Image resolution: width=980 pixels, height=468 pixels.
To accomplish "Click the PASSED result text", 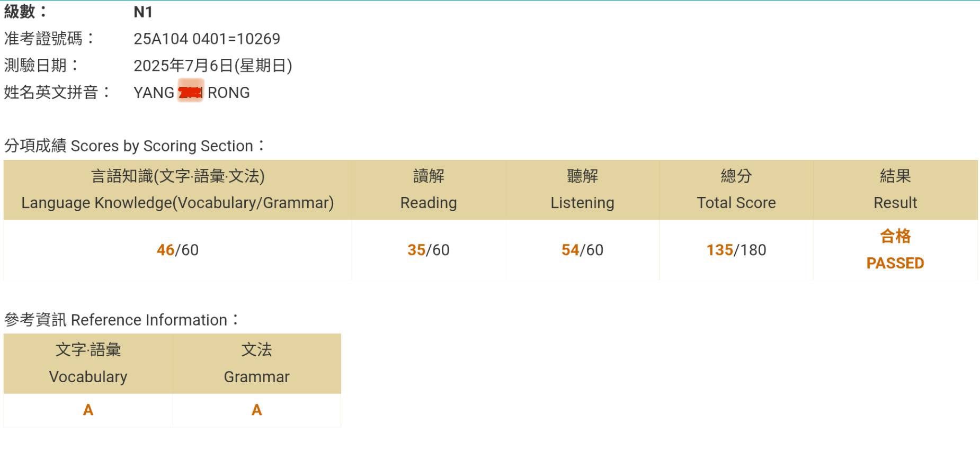I will pyautogui.click(x=895, y=263).
